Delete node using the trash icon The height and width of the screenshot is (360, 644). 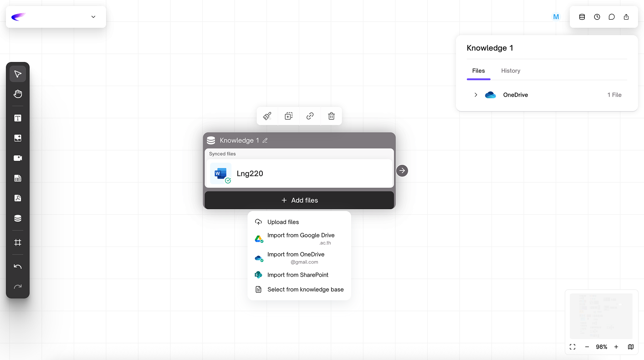click(331, 116)
